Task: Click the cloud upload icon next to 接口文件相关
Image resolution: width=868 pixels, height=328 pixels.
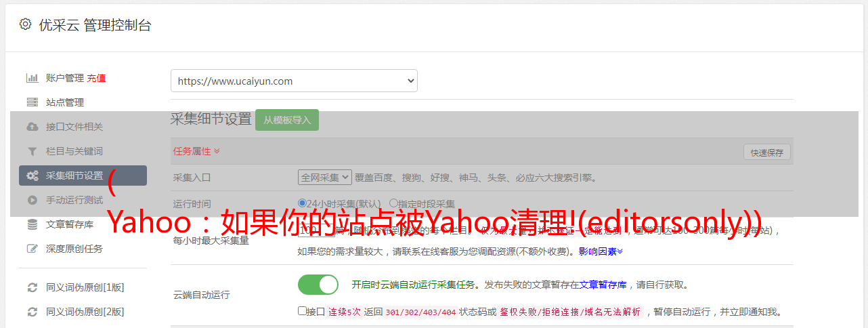Action: [x=32, y=127]
